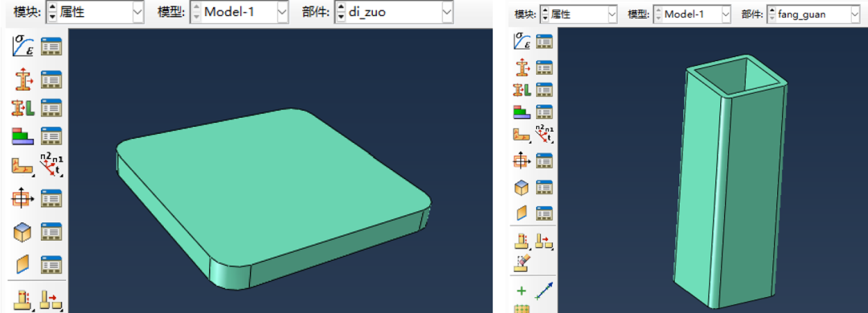
Task: Select the rounded base plate model
Action: 274,198
